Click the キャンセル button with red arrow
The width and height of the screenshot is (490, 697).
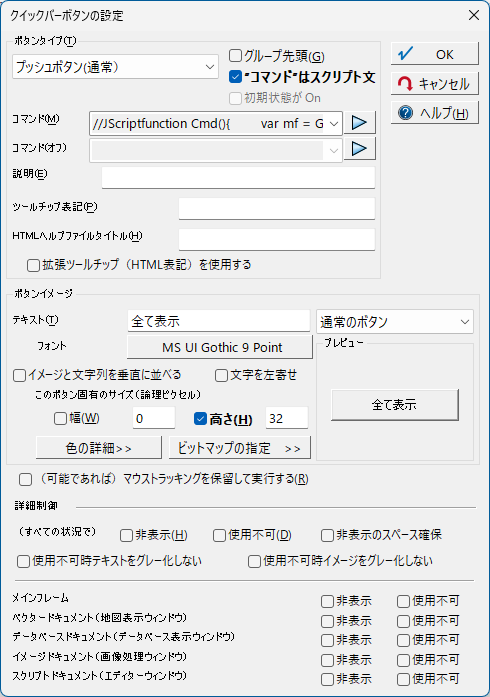click(x=434, y=84)
